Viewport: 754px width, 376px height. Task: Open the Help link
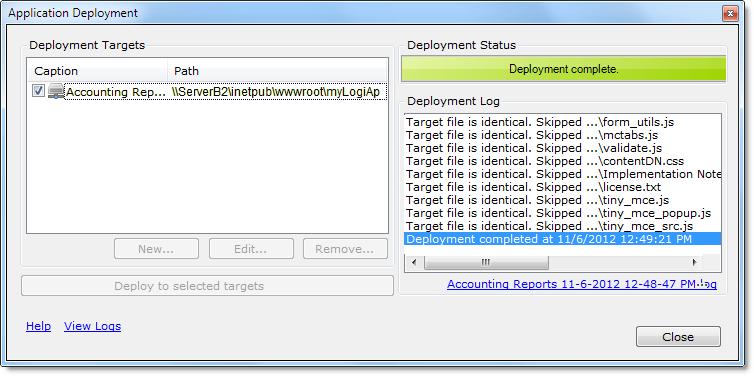(x=38, y=326)
